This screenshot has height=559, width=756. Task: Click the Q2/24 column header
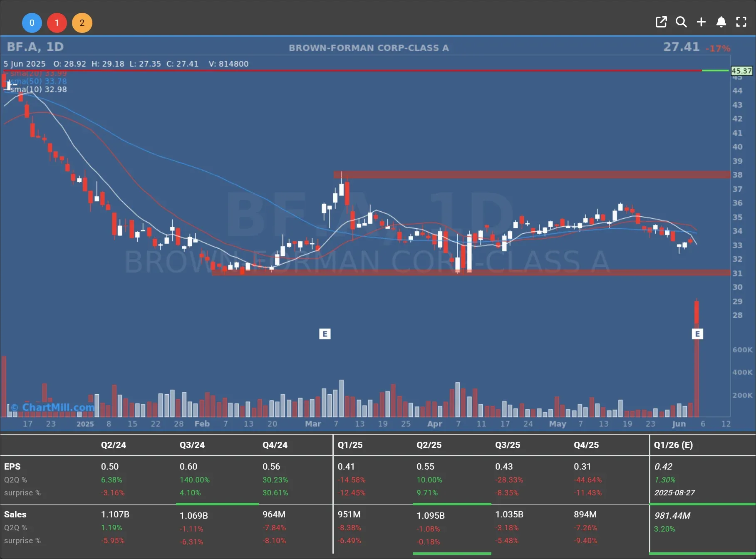[x=114, y=445]
